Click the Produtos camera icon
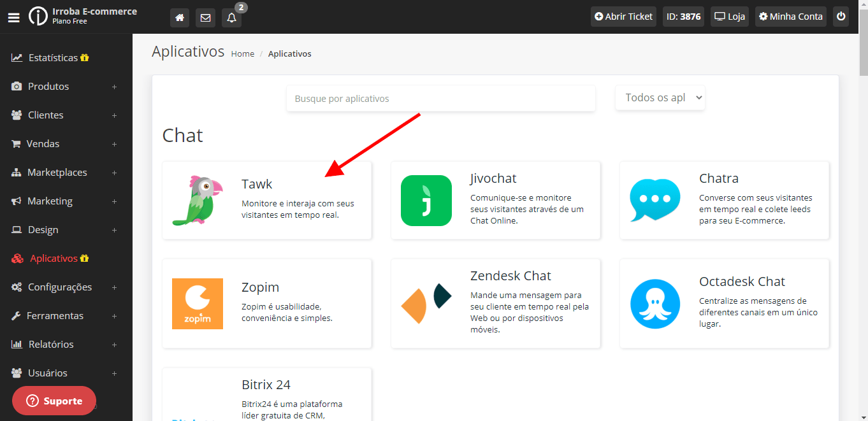868x421 pixels. 17,87
